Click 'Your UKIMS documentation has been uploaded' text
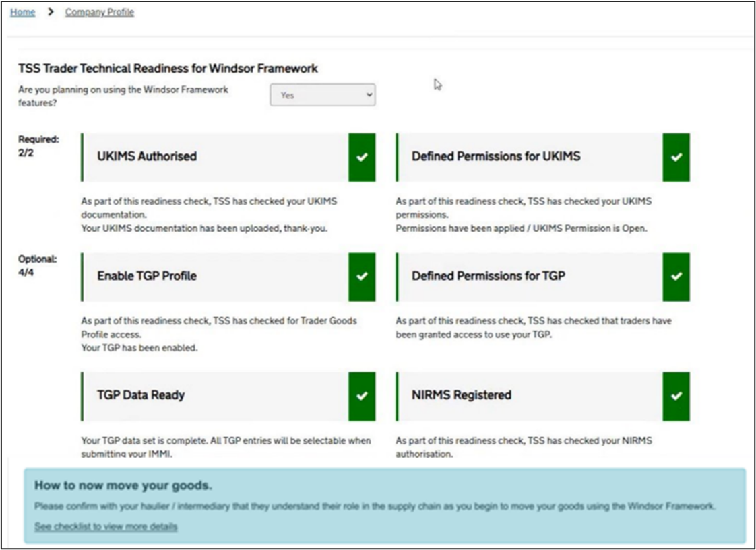756x550 pixels. tap(204, 228)
